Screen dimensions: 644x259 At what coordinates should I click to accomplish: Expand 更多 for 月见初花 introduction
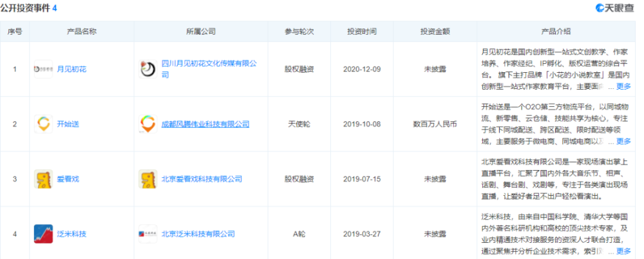(x=623, y=86)
